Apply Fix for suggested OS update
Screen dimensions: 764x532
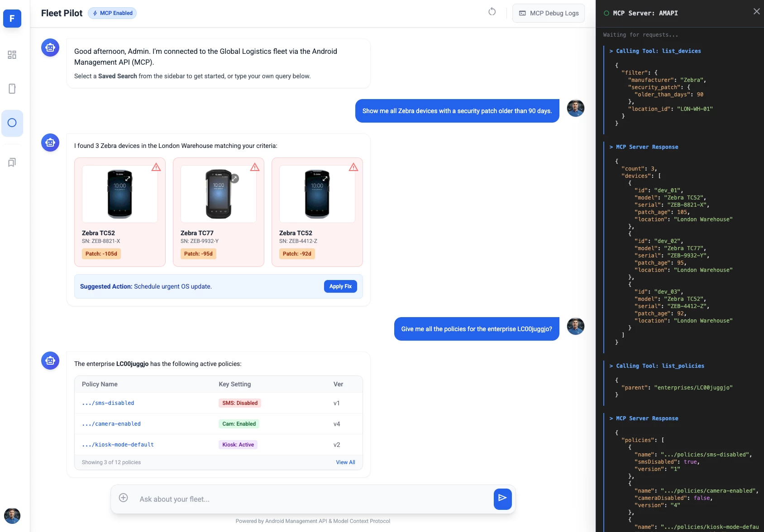pyautogui.click(x=340, y=286)
